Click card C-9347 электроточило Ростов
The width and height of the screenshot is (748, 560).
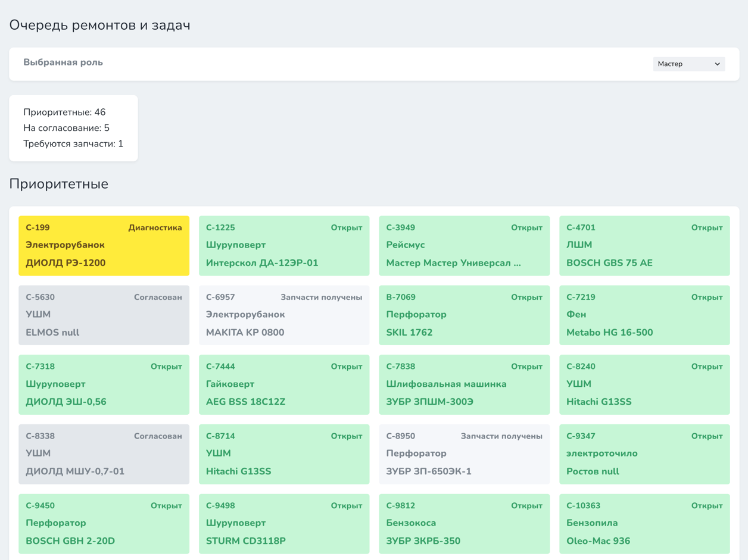pos(644,454)
